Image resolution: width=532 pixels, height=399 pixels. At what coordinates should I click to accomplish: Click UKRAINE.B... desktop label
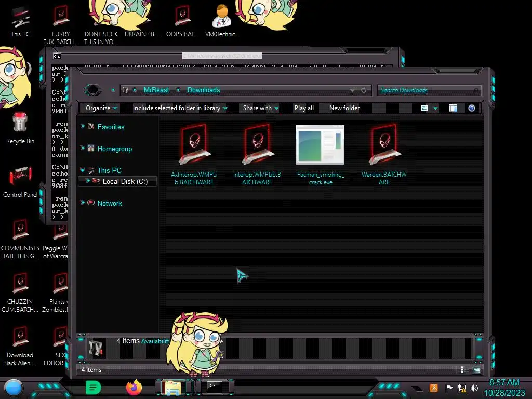click(141, 34)
